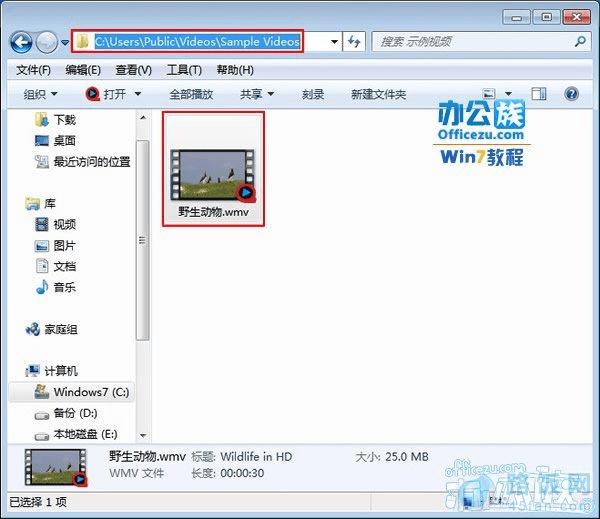
Task: Open the view options dropdown arrow
Action: point(508,94)
